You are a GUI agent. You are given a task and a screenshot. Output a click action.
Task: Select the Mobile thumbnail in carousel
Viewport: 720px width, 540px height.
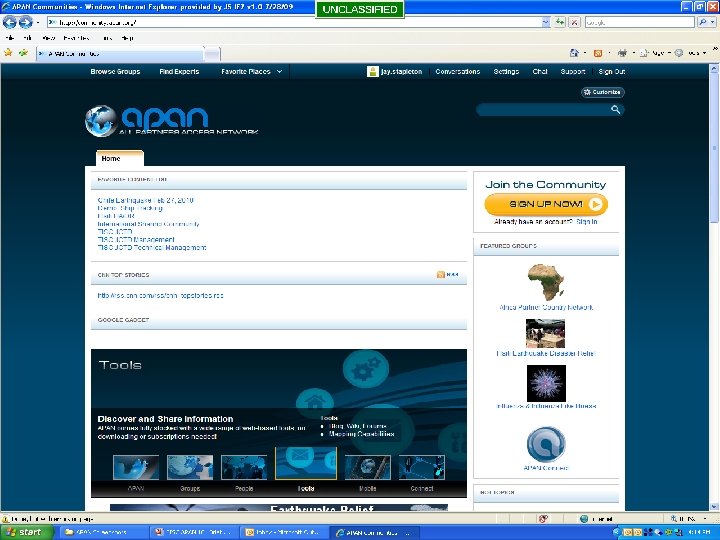point(367,467)
